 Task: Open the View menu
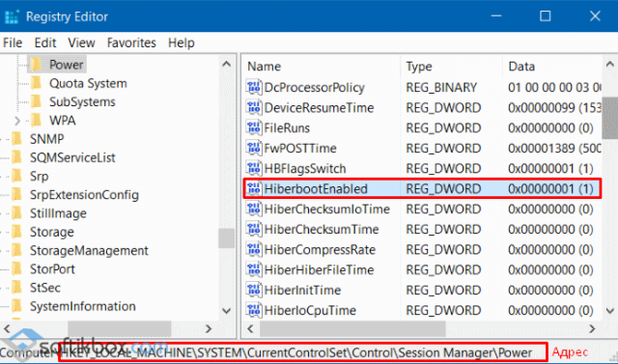coord(81,42)
